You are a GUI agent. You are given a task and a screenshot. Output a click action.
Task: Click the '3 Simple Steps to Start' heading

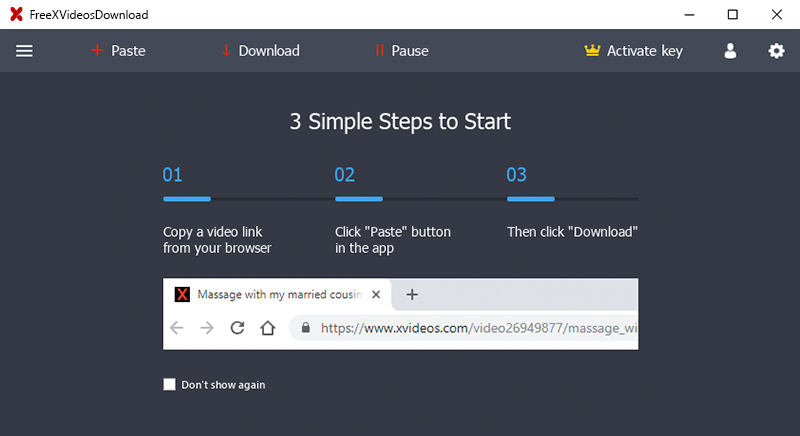coord(401,121)
